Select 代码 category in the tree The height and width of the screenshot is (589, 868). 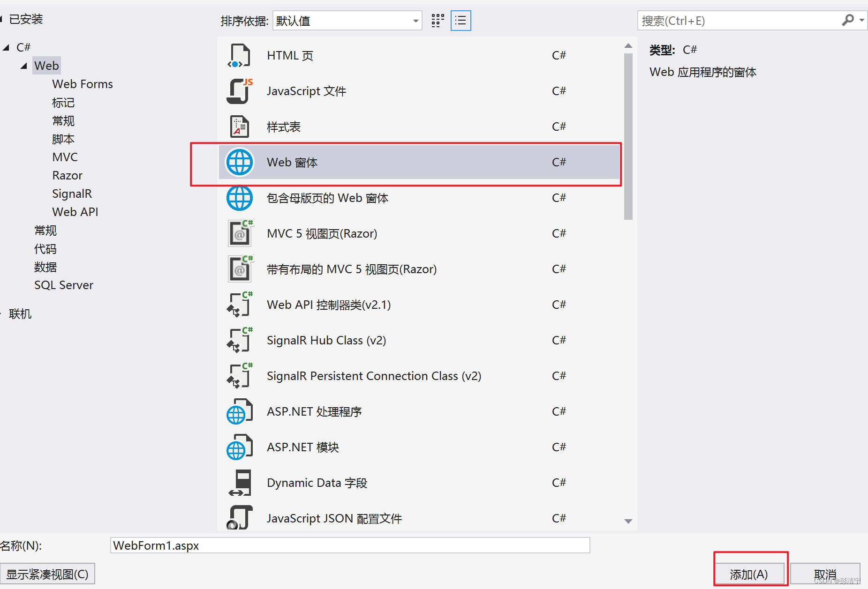click(45, 248)
